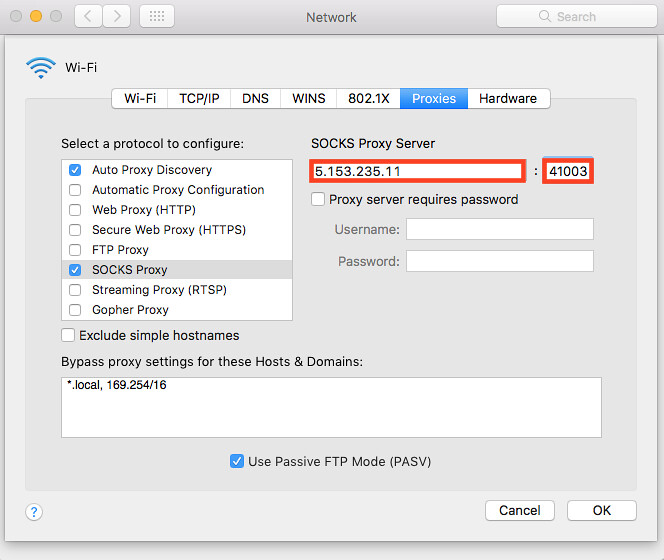Image resolution: width=664 pixels, height=560 pixels.
Task: Select FTP Proxy row label
Action: (x=120, y=250)
